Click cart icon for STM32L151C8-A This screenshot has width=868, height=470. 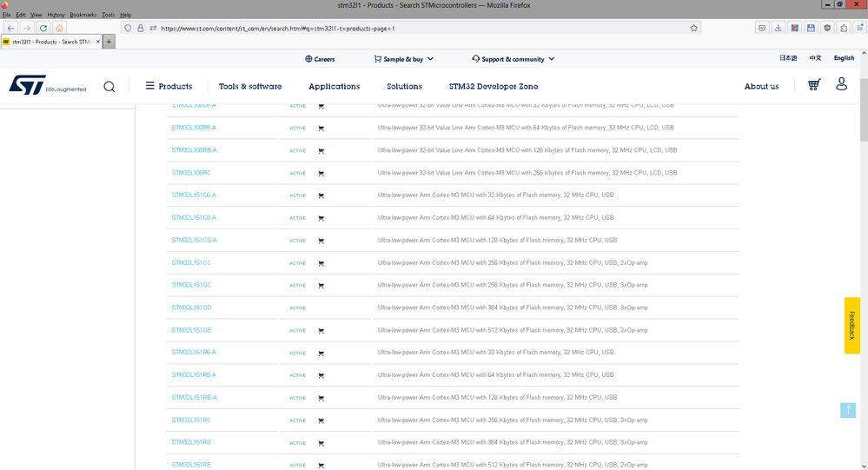[x=321, y=218]
